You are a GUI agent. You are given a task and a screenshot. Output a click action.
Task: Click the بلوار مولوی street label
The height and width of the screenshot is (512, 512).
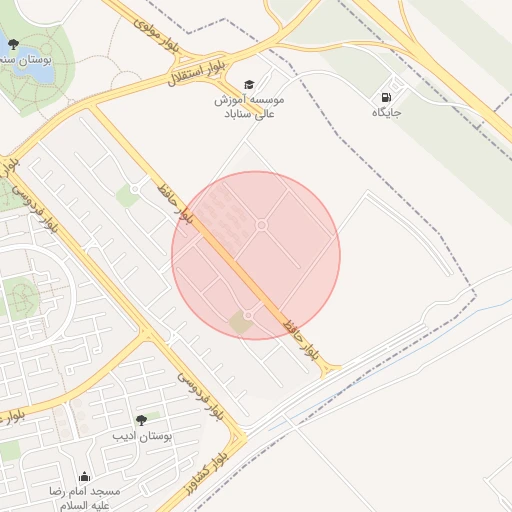click(157, 36)
